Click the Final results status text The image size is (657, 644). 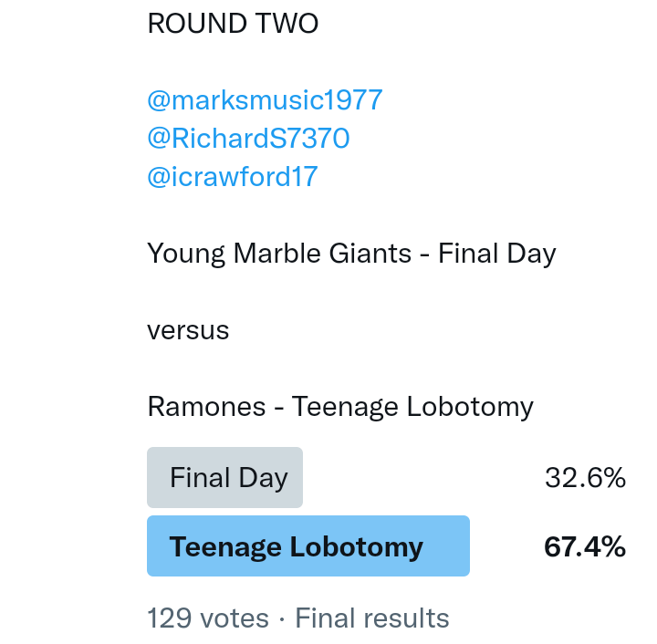pos(372,618)
